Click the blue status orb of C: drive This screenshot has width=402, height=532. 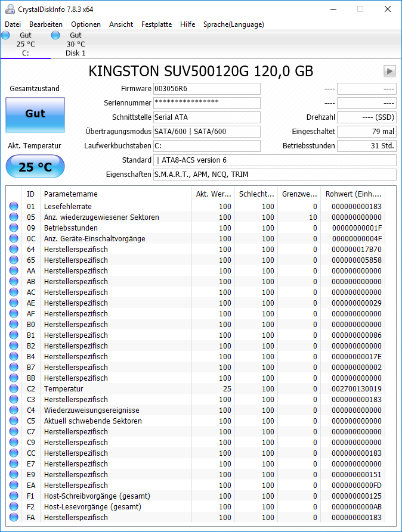[5, 35]
